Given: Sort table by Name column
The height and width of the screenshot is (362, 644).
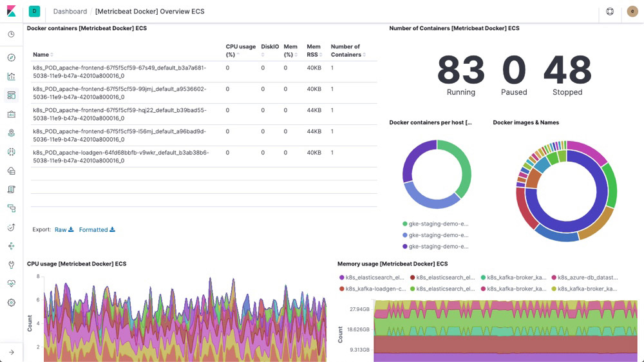Looking at the screenshot, I should click(x=43, y=55).
